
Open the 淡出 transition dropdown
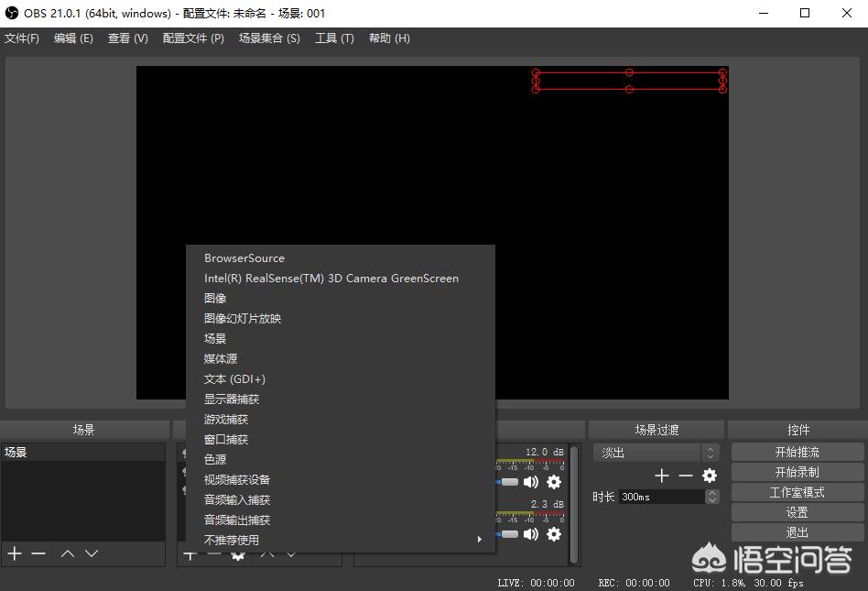coord(656,453)
